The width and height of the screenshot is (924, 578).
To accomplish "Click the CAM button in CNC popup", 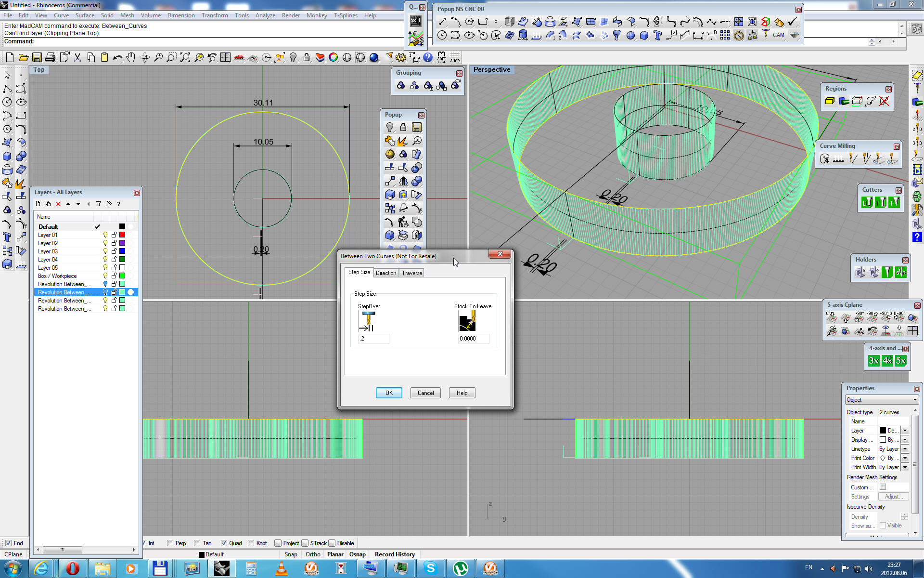I will 778,35.
